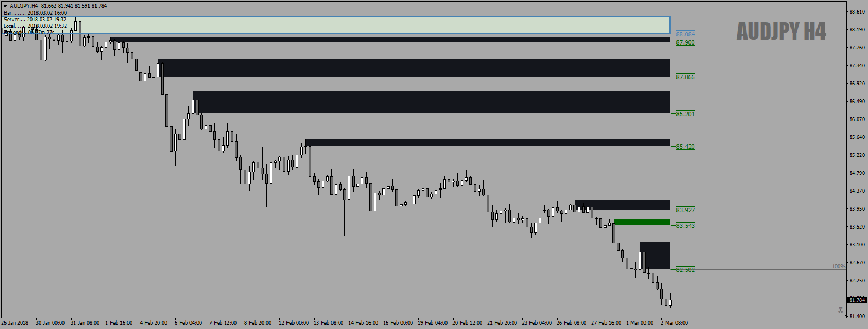Image resolution: width=868 pixels, height=329 pixels.
Task: Select the 88.084 price label
Action: point(685,34)
